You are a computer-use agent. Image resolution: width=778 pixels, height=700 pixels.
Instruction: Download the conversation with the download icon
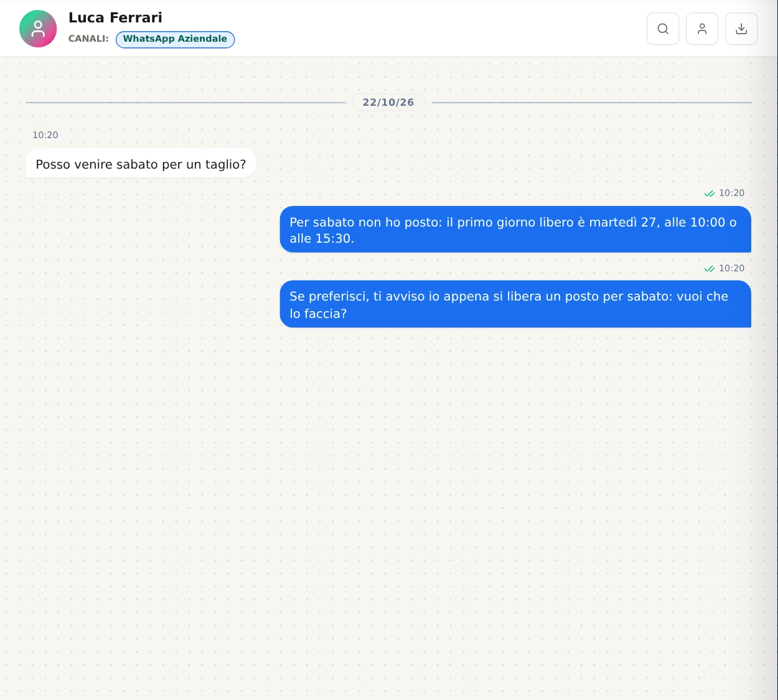(741, 29)
